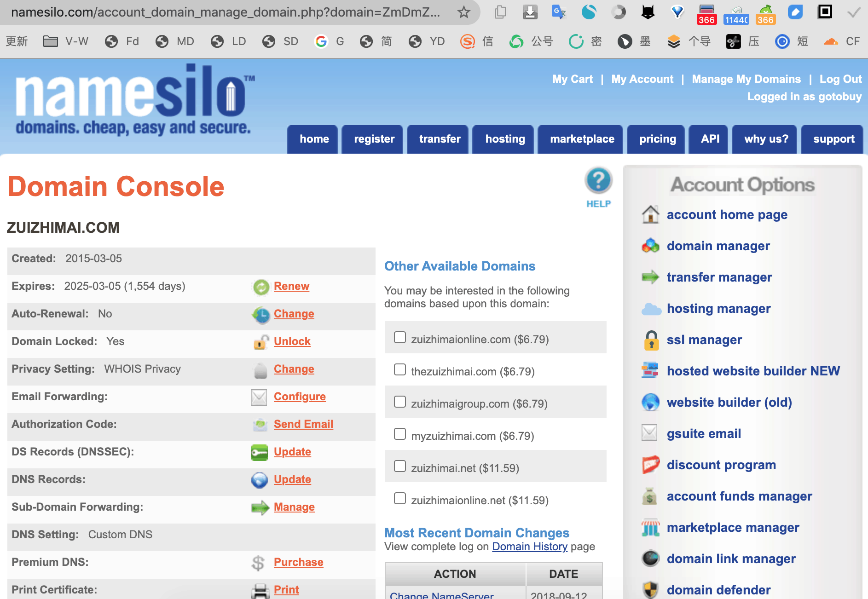Viewport: 868px width, 599px height.
Task: Click the hosted website builder icon
Action: pyautogui.click(x=650, y=371)
